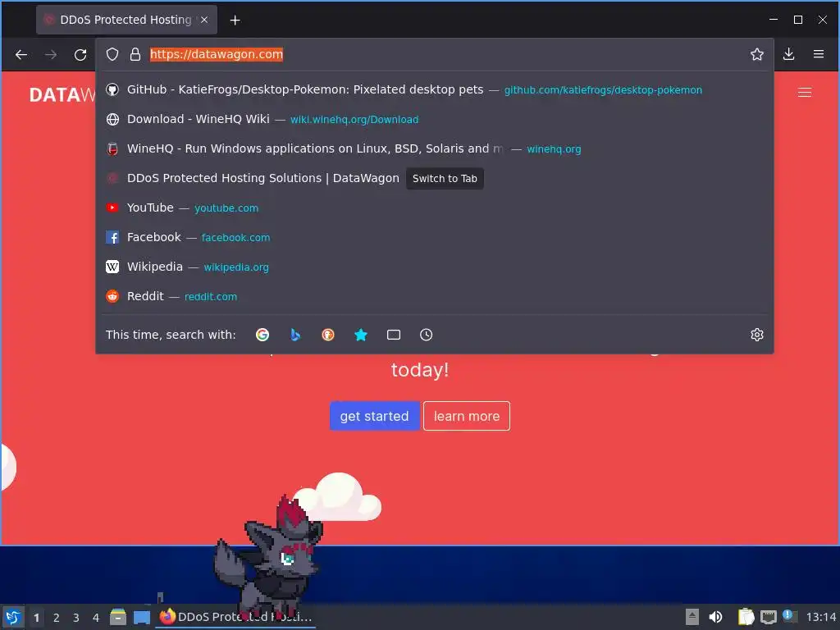The height and width of the screenshot is (630, 840).
Task: Search history via the clock icon
Action: 427,335
